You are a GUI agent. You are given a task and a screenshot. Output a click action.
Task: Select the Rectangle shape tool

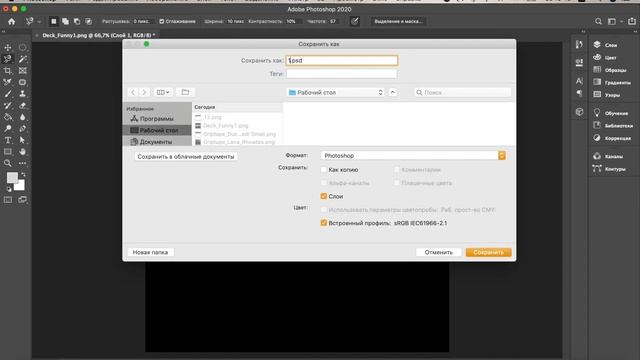[8, 152]
